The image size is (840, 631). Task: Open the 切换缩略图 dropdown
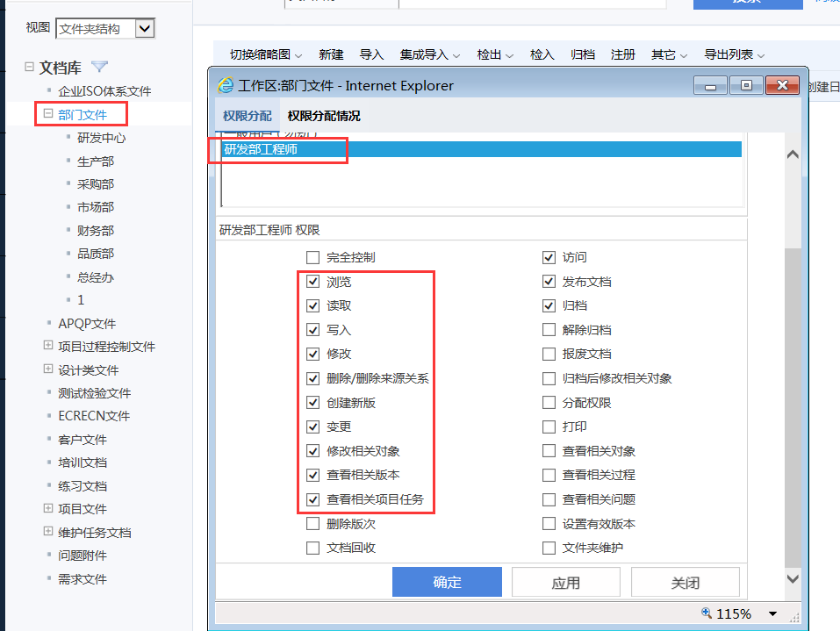coord(266,54)
